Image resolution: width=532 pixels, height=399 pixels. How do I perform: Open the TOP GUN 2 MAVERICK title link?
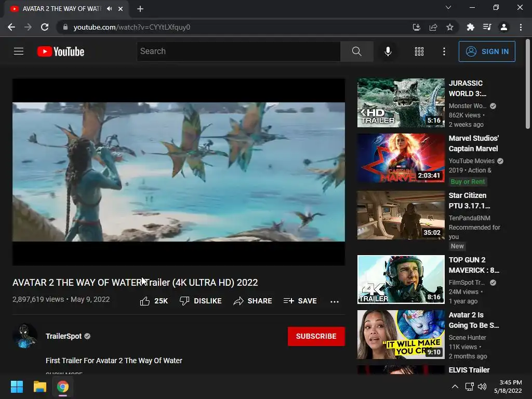click(x=474, y=265)
